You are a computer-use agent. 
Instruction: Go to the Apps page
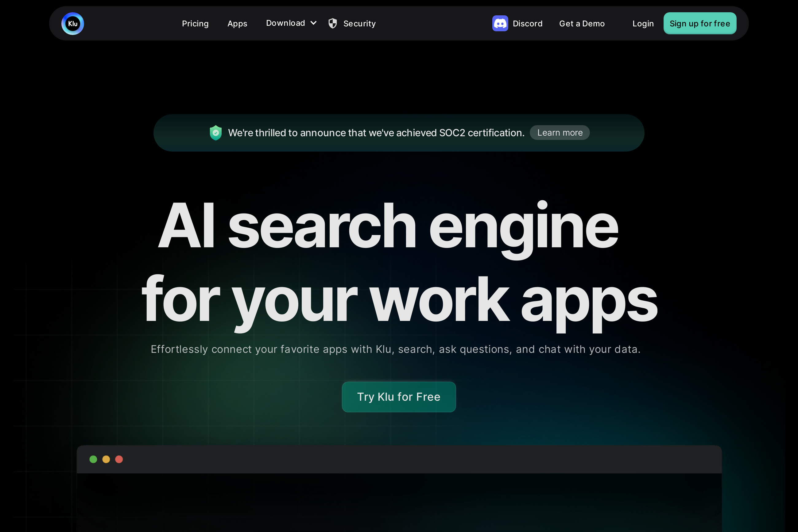[x=237, y=24]
